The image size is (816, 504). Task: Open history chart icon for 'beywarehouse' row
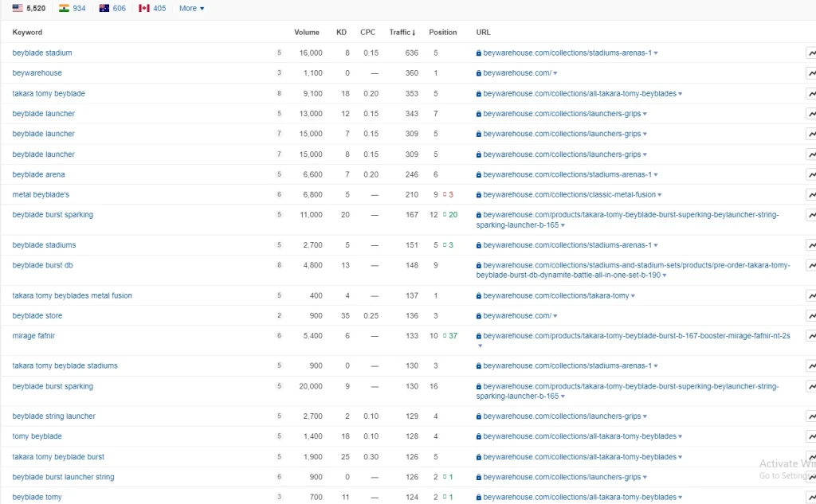(810, 73)
